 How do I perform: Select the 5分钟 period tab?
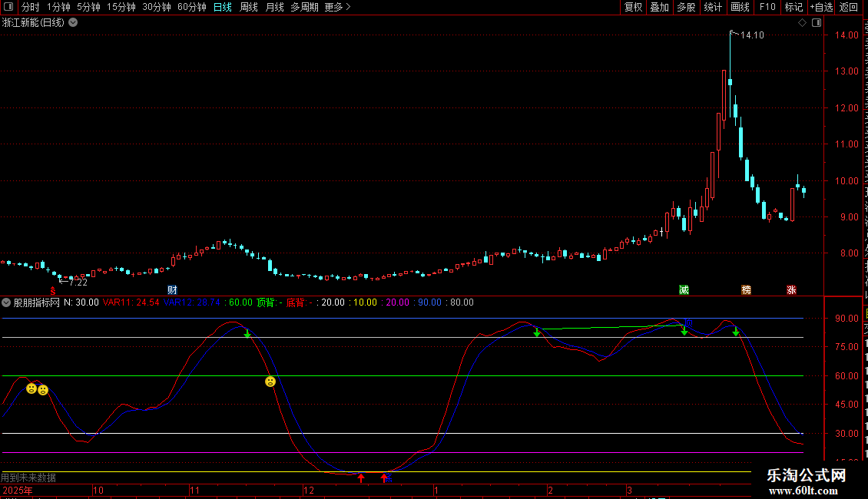(x=88, y=7)
